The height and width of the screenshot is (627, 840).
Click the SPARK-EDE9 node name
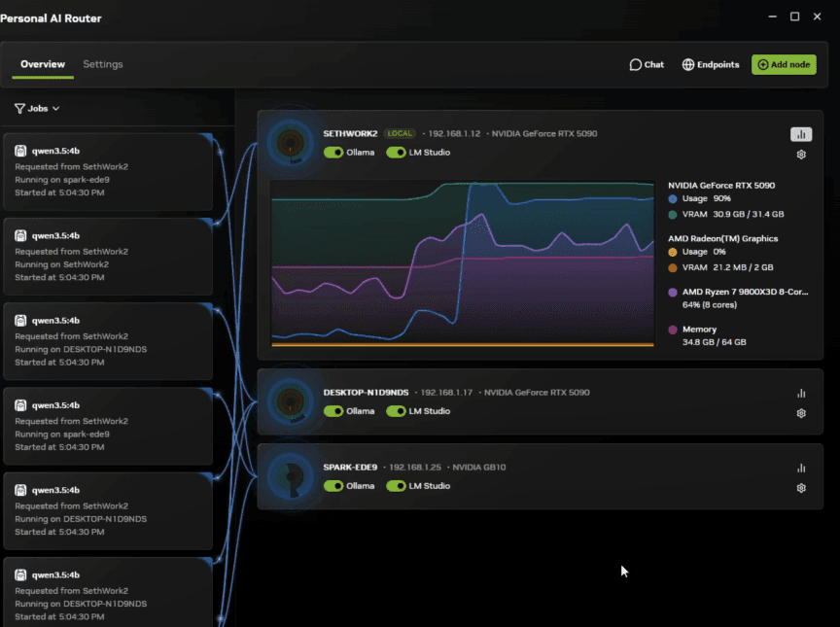coord(350,468)
